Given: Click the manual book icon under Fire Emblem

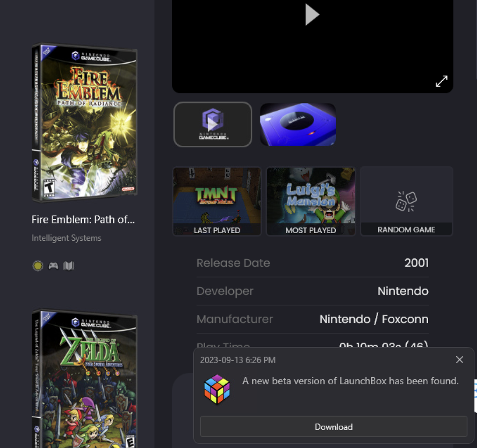Looking at the screenshot, I should point(68,266).
